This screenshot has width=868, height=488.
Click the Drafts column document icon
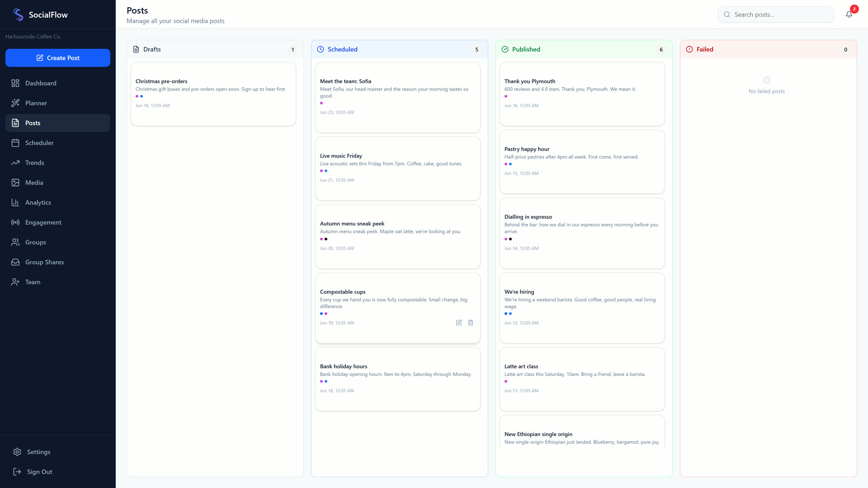(136, 49)
